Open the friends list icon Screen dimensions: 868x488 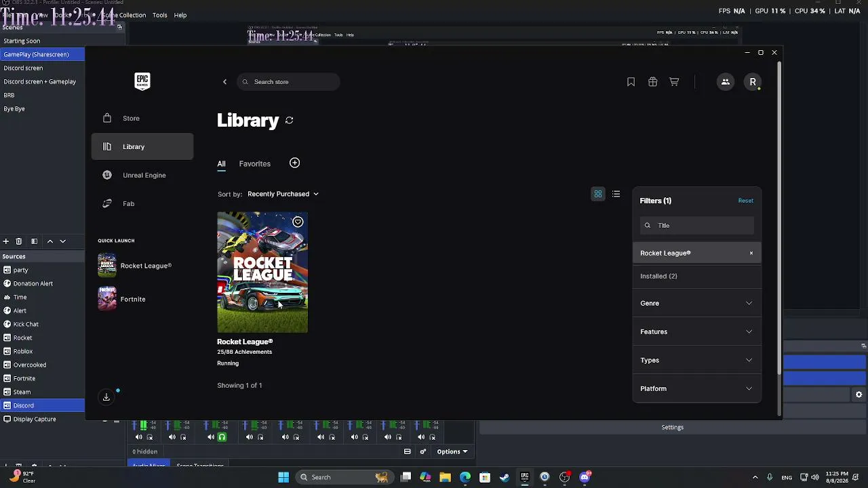click(725, 82)
